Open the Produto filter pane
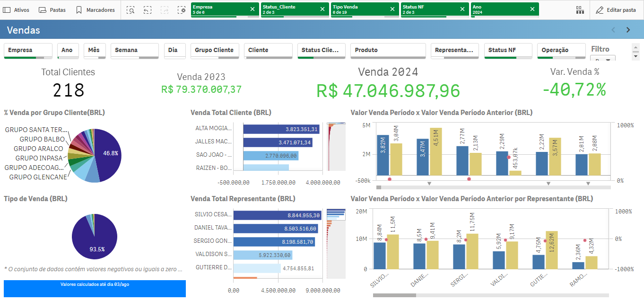This screenshot has width=644, height=301. pos(388,50)
